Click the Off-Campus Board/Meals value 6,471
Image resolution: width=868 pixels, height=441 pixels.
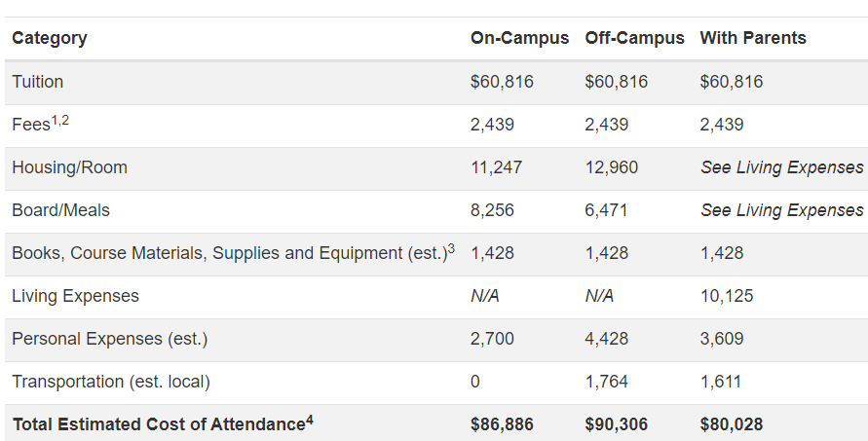pos(607,210)
